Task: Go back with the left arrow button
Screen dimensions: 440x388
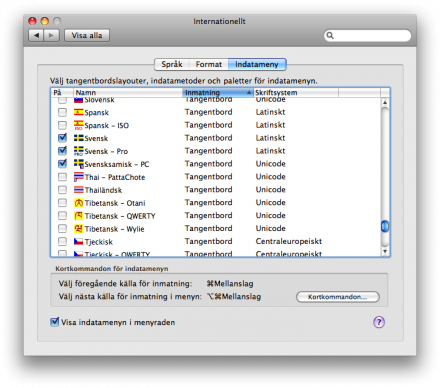Action: (36, 35)
